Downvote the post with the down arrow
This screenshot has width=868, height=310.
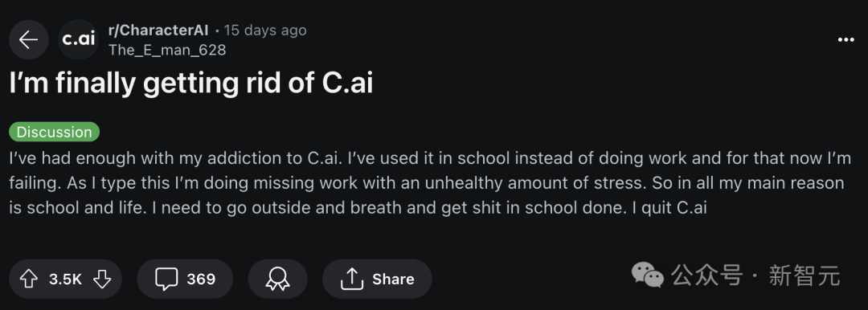102,279
